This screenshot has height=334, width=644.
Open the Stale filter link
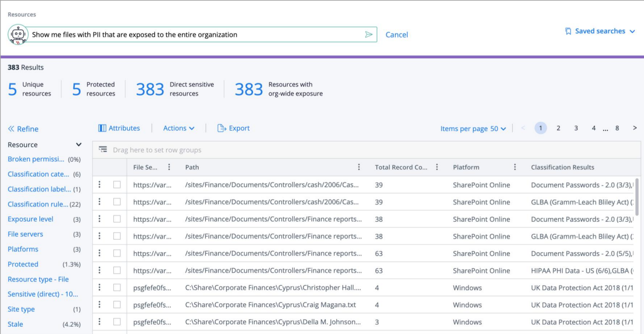pos(15,324)
